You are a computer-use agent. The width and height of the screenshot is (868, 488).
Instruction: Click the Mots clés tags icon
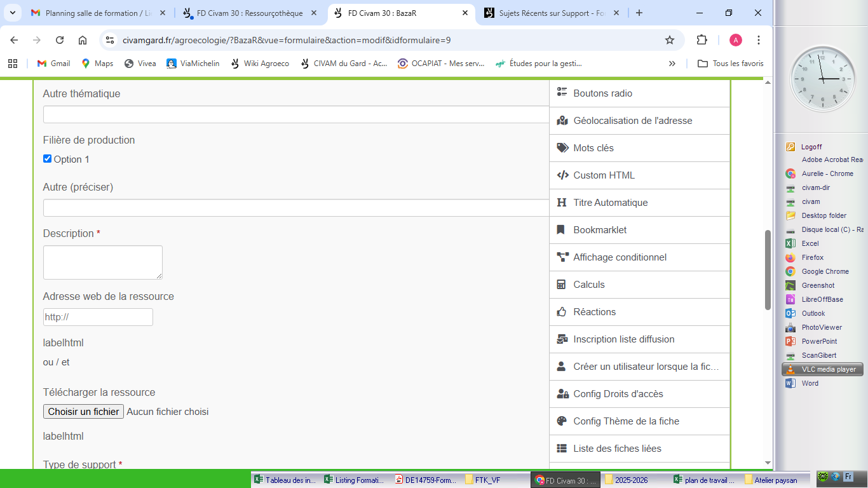pyautogui.click(x=562, y=148)
